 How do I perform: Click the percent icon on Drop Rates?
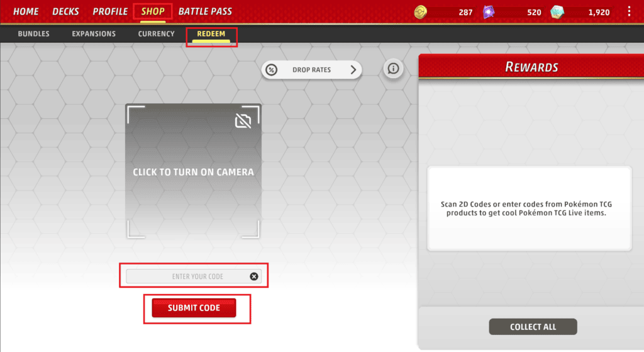coord(272,70)
